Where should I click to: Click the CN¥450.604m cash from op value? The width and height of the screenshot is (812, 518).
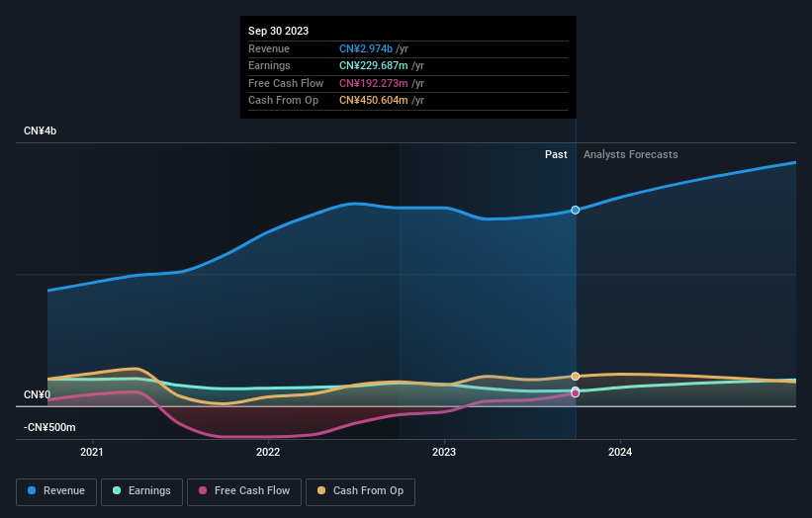[374, 101]
